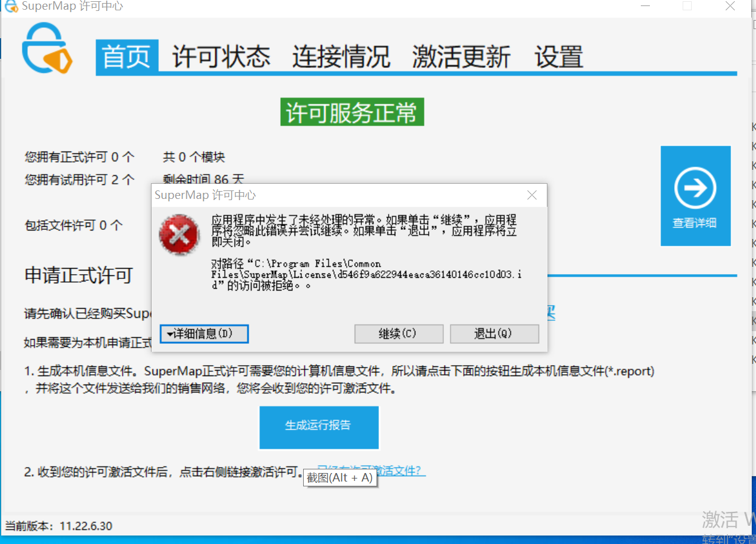Open the 许可状态 tab

tap(221, 56)
